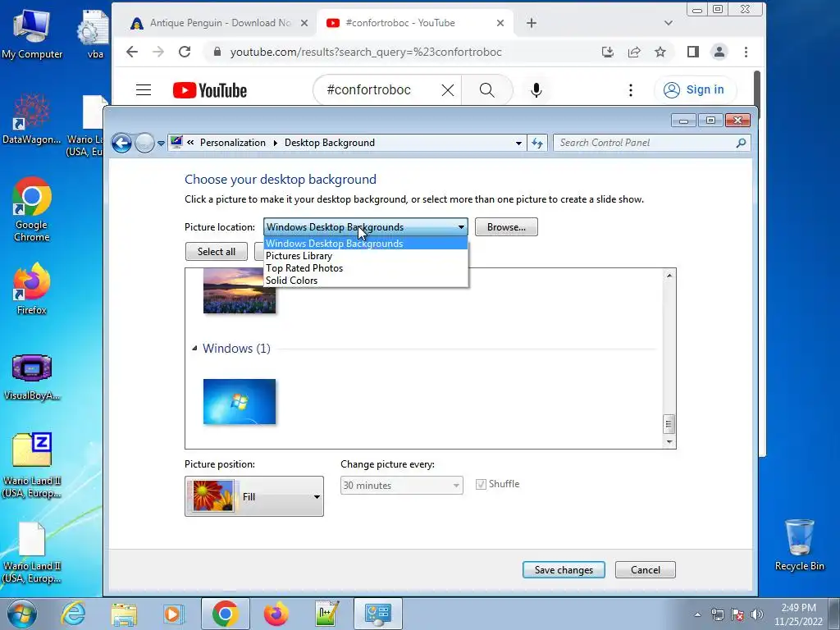
Task: Go back in Chrome
Action: pyautogui.click(x=132, y=52)
